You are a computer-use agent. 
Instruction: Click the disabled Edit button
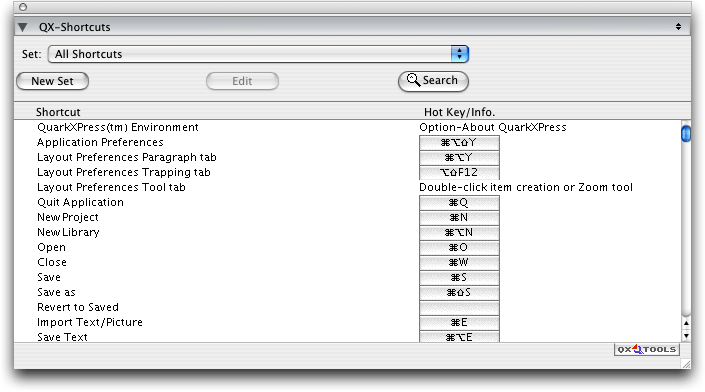coord(242,81)
